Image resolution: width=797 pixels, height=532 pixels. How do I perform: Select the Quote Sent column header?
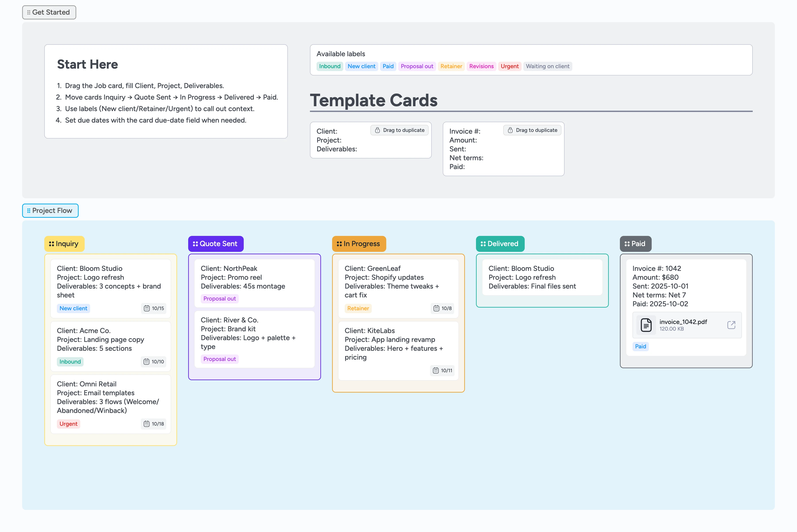tap(216, 244)
